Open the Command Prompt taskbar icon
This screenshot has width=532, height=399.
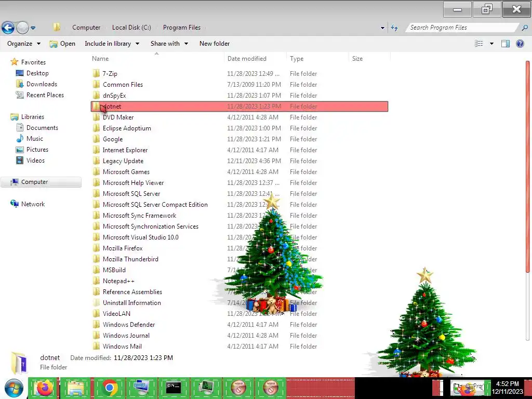pyautogui.click(x=174, y=388)
